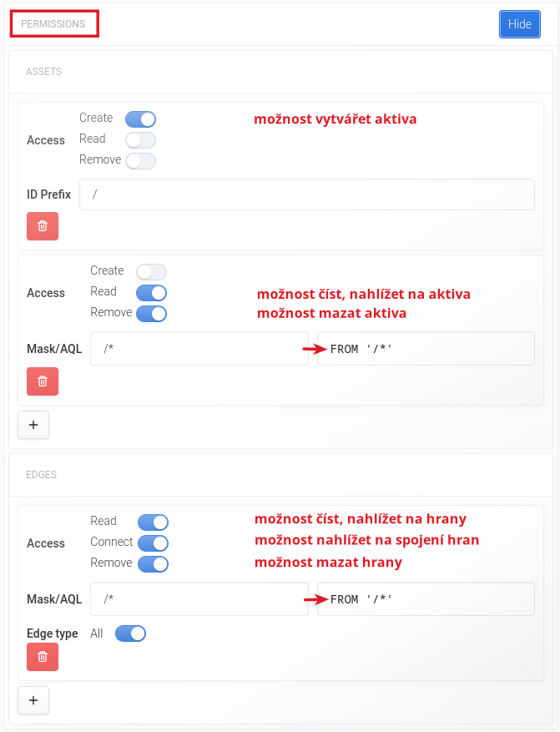Add a new Edges permission rule
Image resolution: width=560 pixels, height=732 pixels.
click(33, 700)
